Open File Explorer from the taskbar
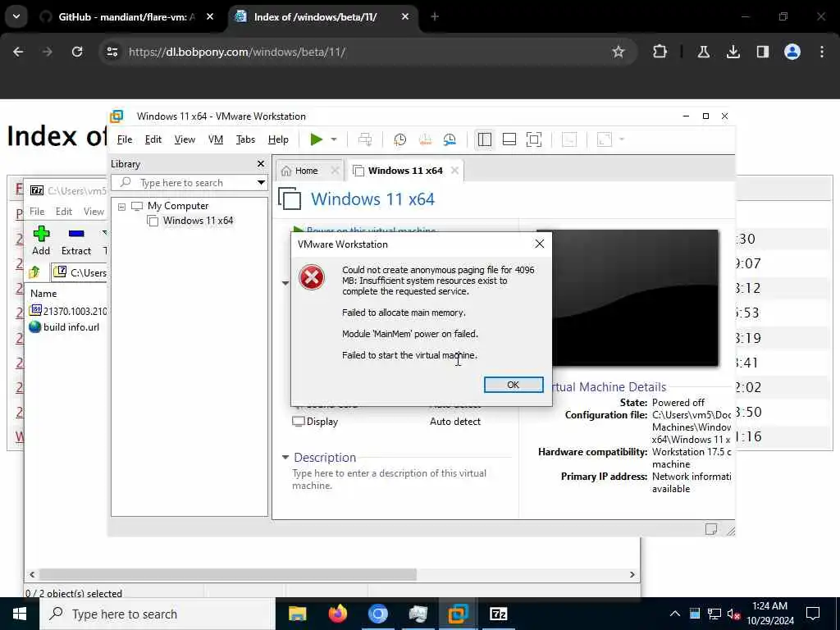Viewport: 840px width, 630px height. click(297, 614)
